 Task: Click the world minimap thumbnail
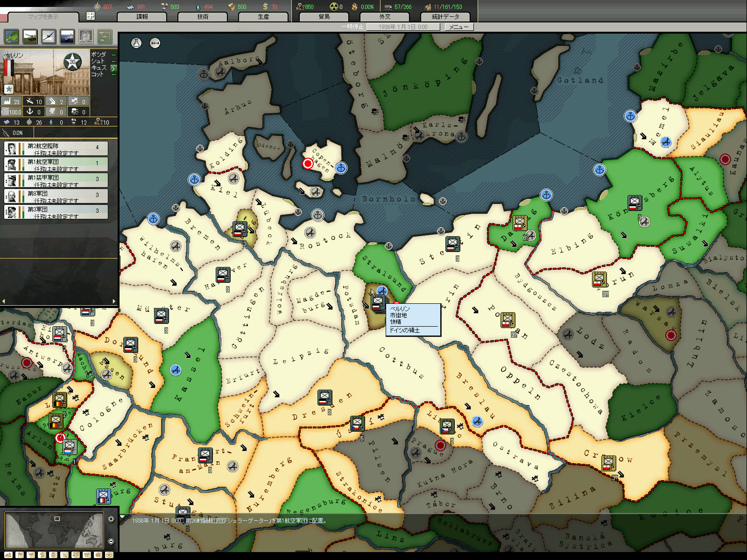54,530
